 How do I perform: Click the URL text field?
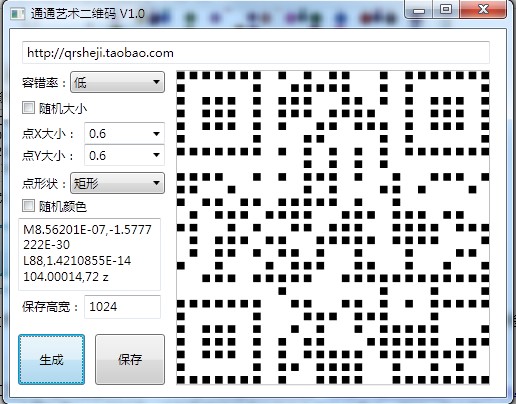tap(256, 53)
